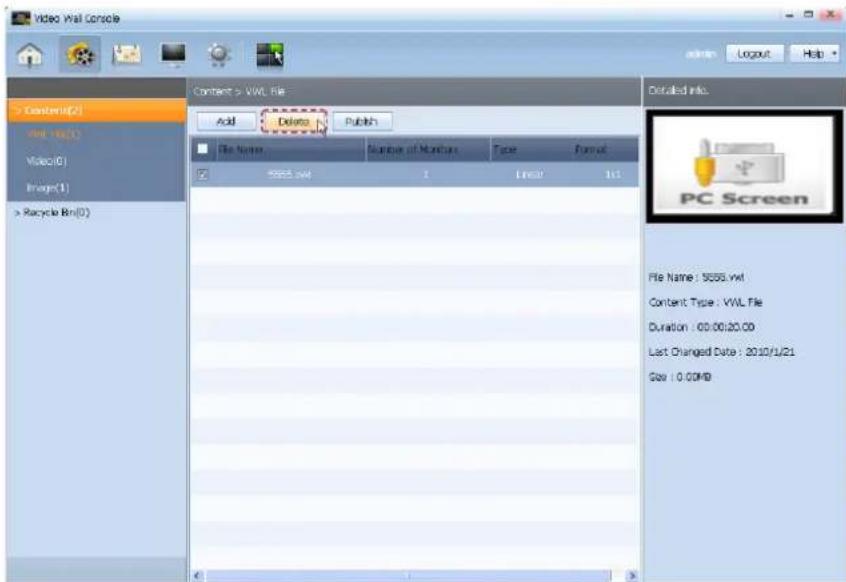Sort by the File Name column
This screenshot has width=846, height=582.
pyautogui.click(x=290, y=149)
